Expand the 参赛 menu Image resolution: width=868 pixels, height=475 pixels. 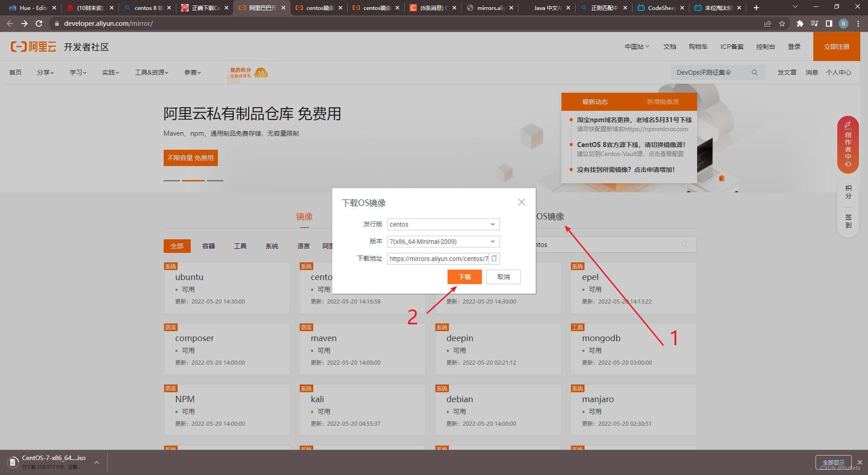point(193,72)
